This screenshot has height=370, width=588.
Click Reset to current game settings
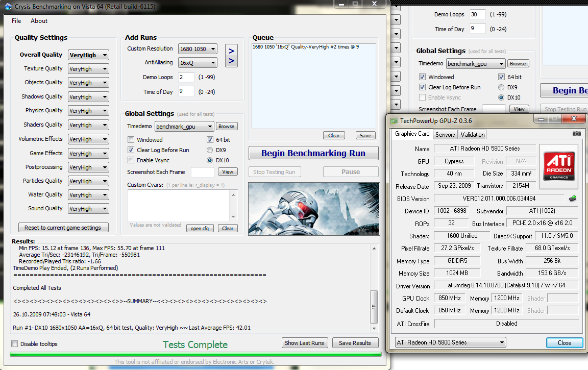pyautogui.click(x=63, y=228)
